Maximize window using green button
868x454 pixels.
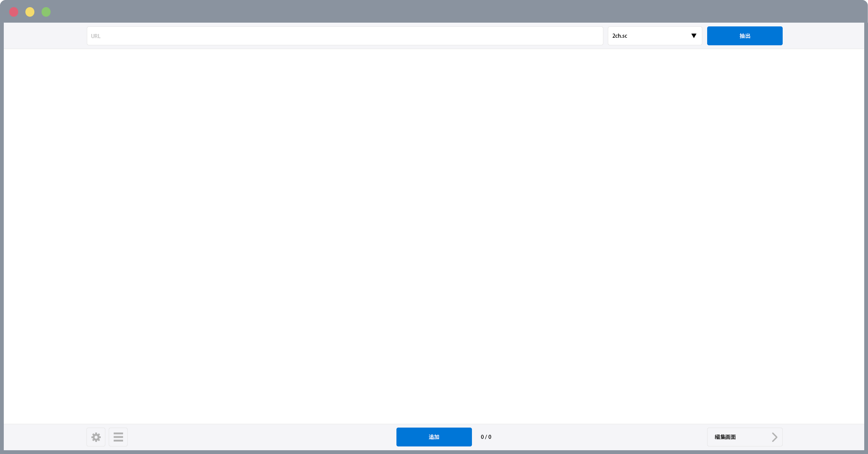click(46, 12)
